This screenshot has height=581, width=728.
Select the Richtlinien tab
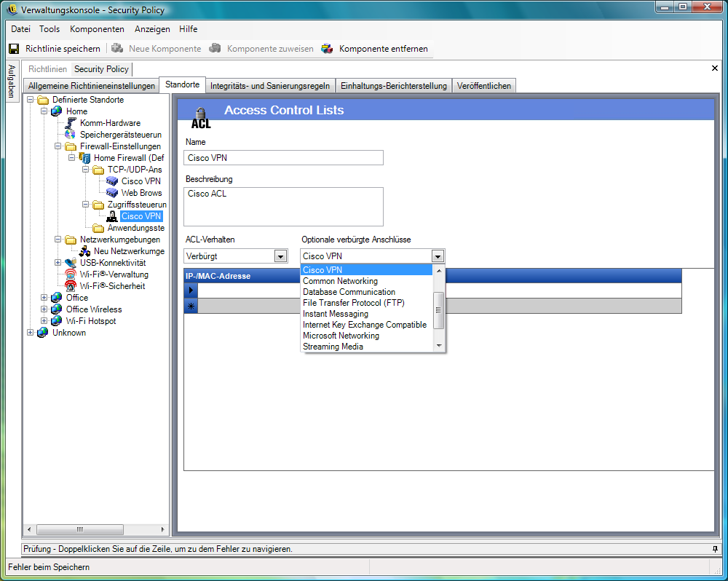point(47,69)
